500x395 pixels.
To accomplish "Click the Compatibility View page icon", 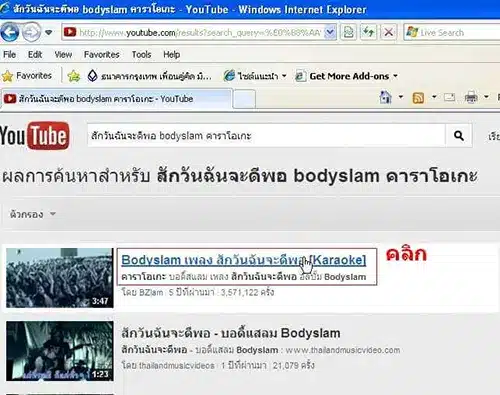I will coord(348,32).
